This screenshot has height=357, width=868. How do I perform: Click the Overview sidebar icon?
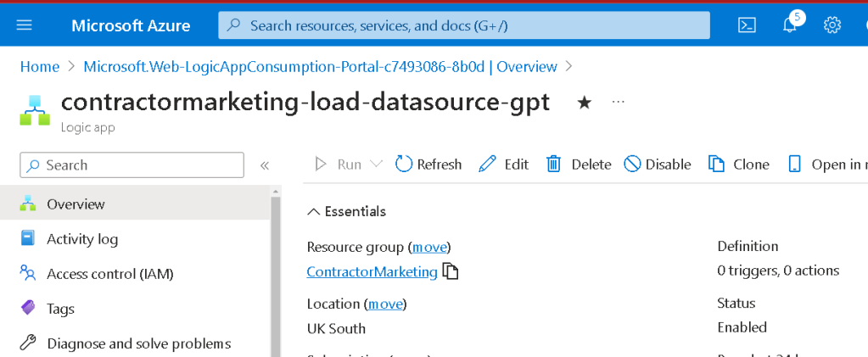tap(28, 204)
